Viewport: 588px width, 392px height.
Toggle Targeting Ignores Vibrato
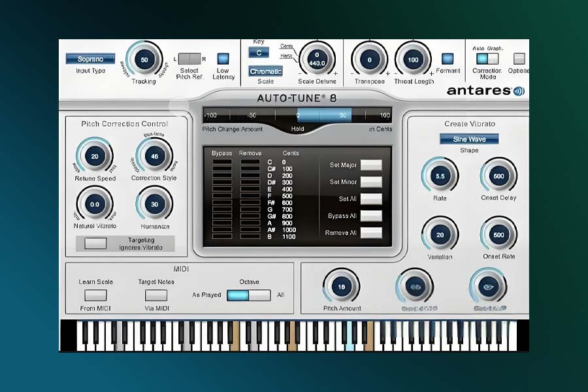95,244
